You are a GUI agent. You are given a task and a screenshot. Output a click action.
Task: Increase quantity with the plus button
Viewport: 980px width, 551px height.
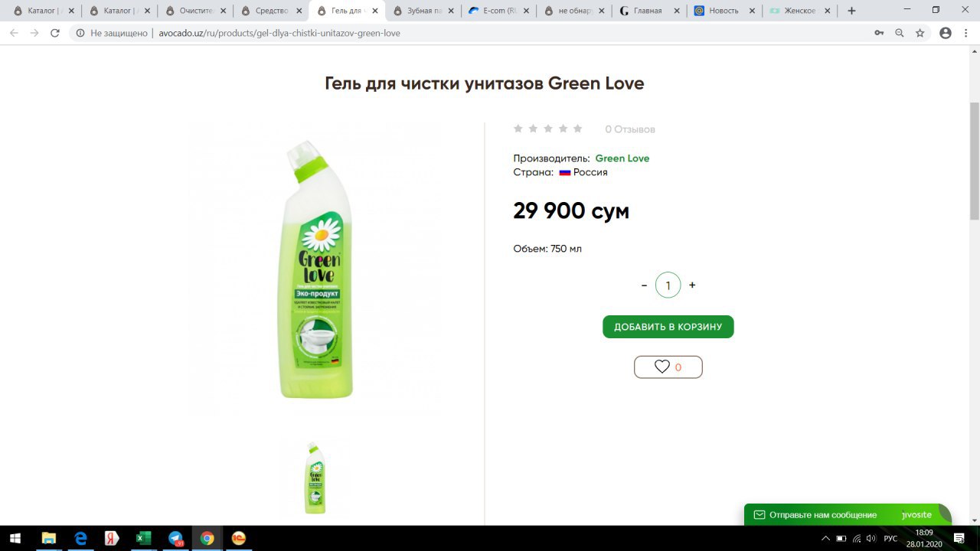click(692, 285)
